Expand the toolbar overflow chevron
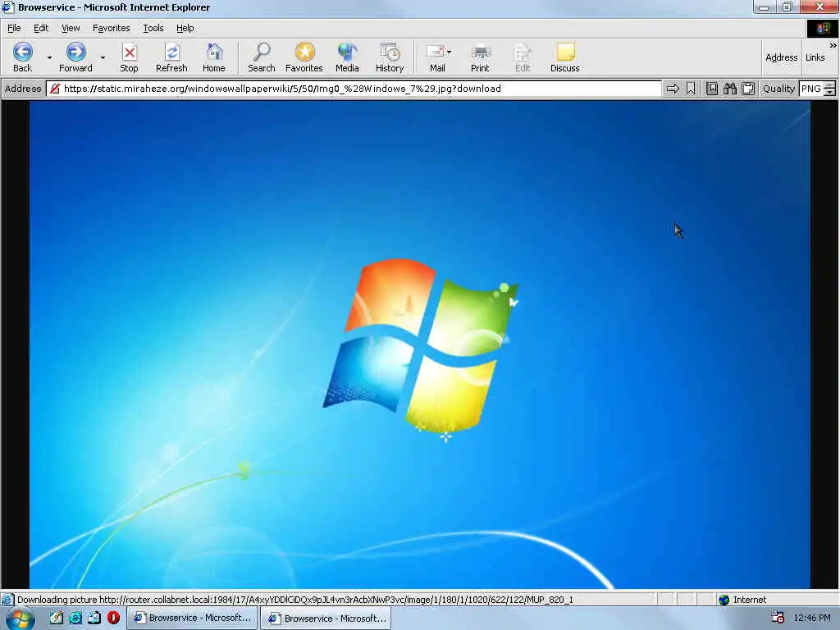Screen dimensions: 840x630 pyautogui.click(x=833, y=46)
